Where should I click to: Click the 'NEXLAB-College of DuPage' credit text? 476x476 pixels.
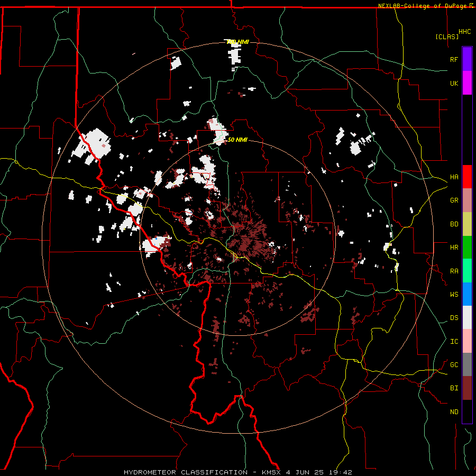423,6
